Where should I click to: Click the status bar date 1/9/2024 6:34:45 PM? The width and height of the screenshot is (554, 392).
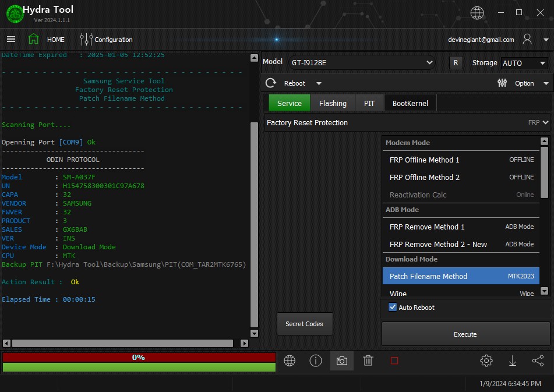tap(510, 383)
